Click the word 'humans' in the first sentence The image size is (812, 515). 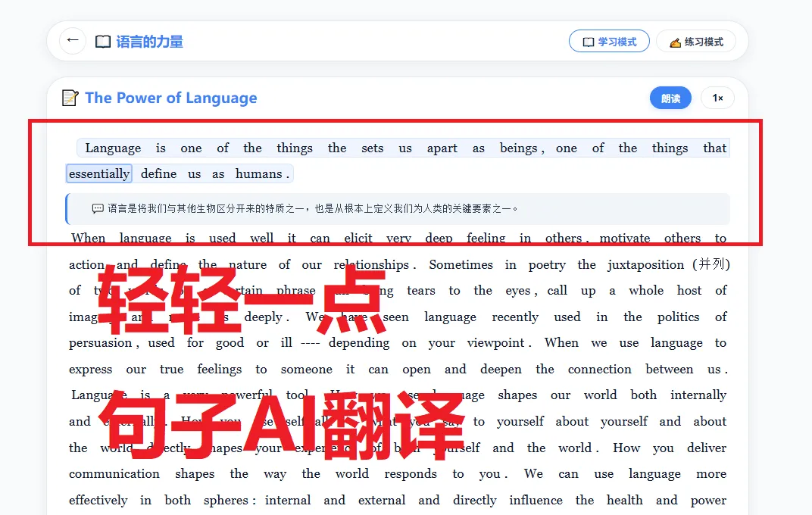[258, 174]
